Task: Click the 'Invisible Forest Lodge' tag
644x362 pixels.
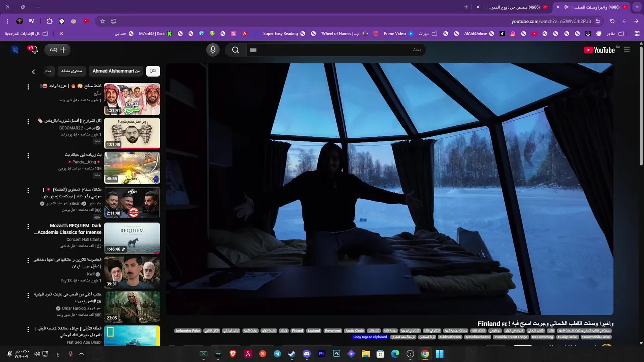Action: click(510, 337)
